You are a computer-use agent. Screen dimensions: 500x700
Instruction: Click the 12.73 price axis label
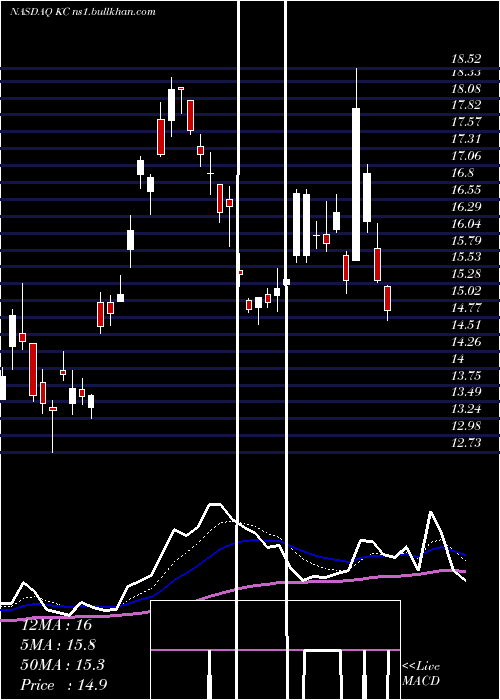[466, 442]
